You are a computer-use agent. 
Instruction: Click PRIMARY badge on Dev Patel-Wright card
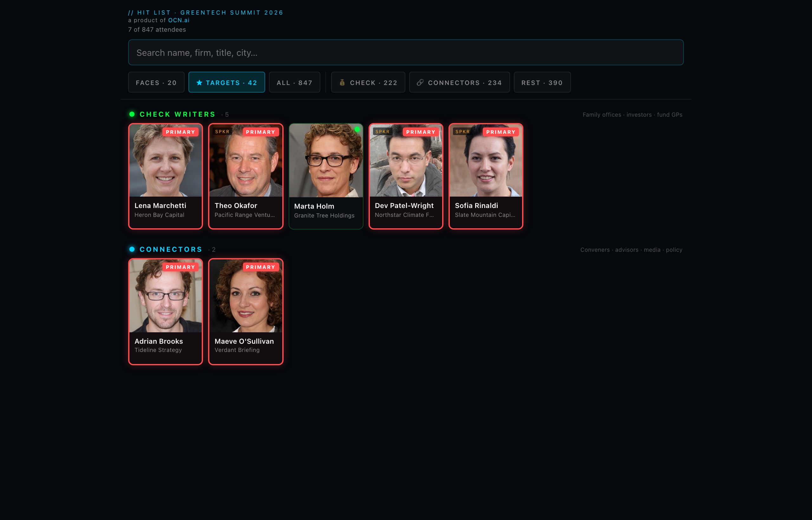421,132
